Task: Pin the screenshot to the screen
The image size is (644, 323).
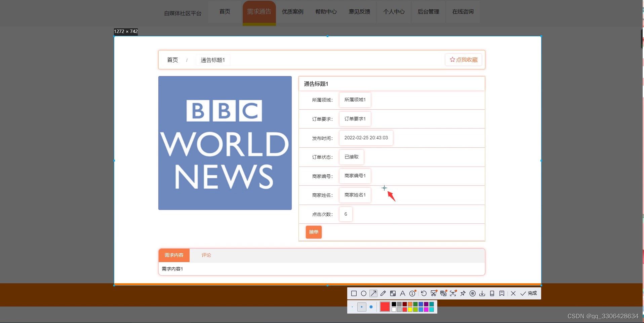Action: pos(463,293)
